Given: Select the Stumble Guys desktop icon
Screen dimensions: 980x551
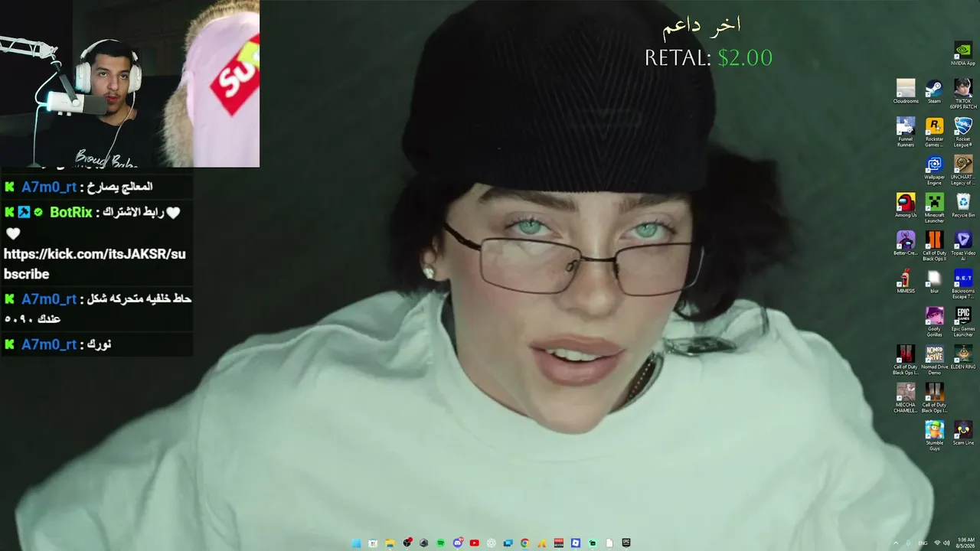Looking at the screenshot, I should click(934, 435).
